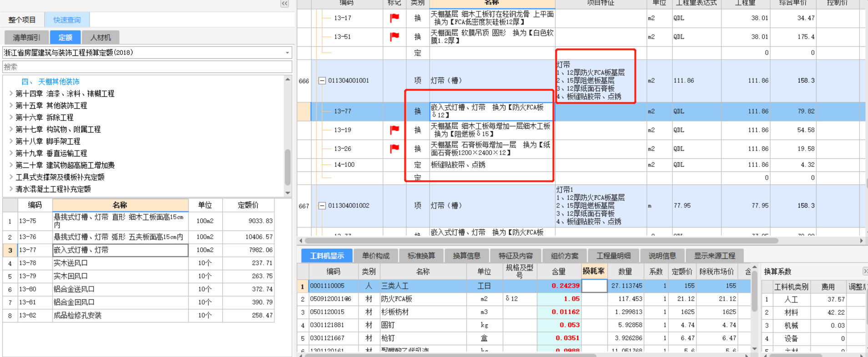The width and height of the screenshot is (868, 357).
Task: Open the 单价构成 tab
Action: 376,256
